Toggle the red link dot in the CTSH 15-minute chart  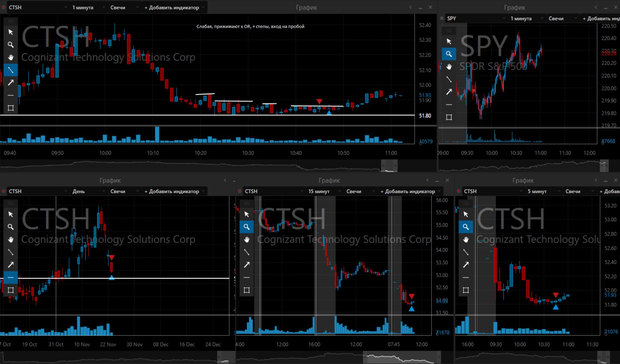[x=239, y=191]
